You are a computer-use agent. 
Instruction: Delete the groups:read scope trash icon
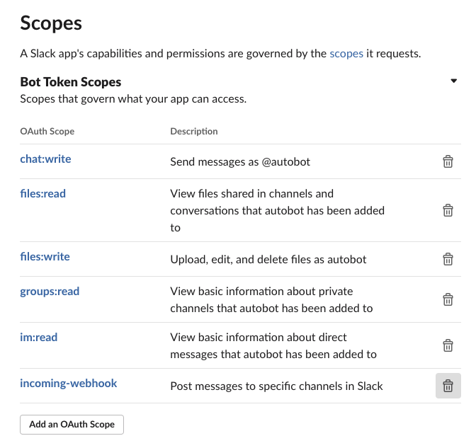click(448, 299)
